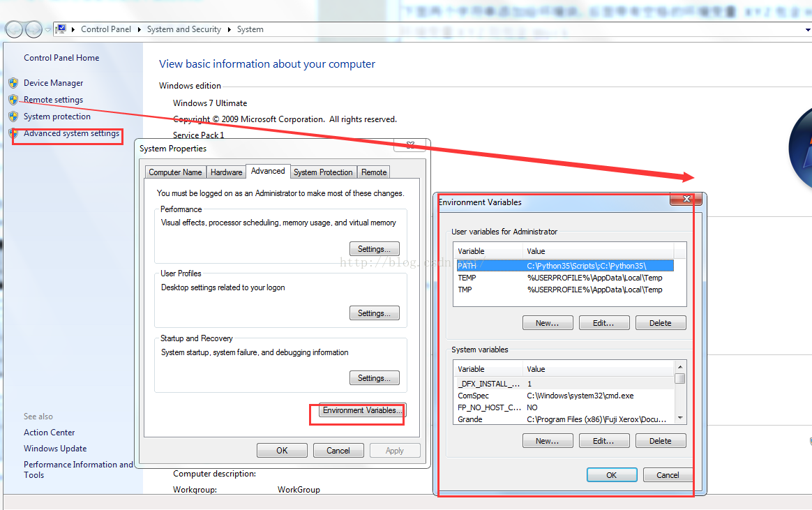The image size is (812, 510).
Task: Click system variables scrollbar thumb
Action: tap(680, 378)
